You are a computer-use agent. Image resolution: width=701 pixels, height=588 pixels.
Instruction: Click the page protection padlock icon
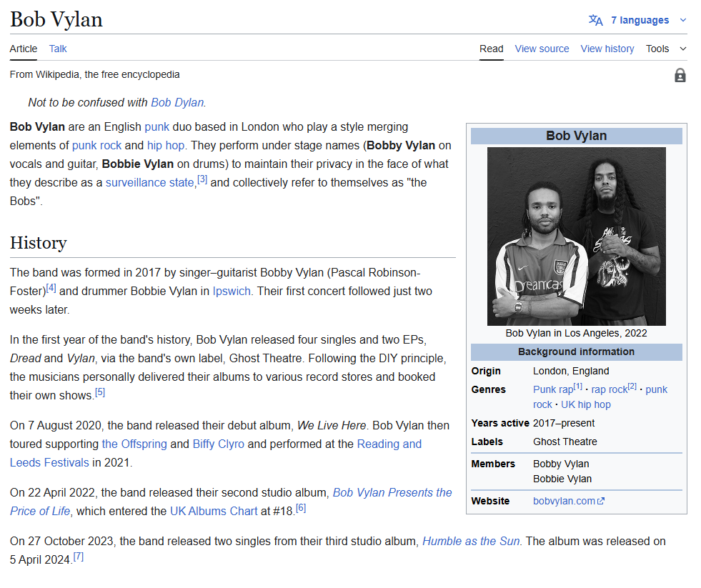(680, 75)
